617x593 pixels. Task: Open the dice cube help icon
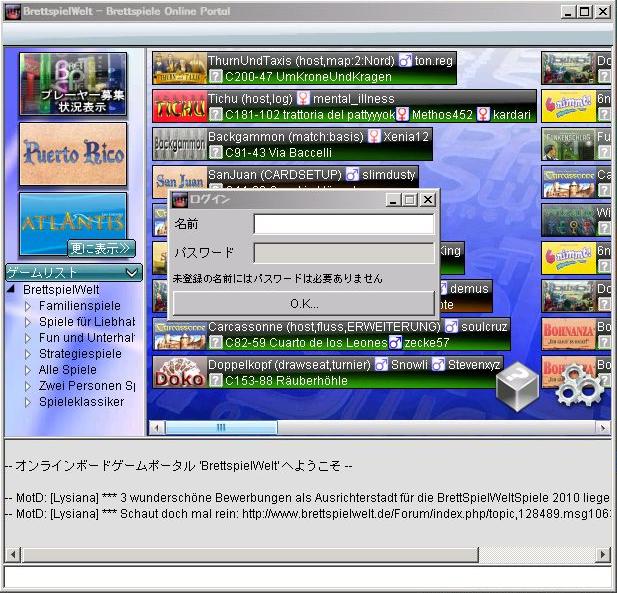[517, 387]
